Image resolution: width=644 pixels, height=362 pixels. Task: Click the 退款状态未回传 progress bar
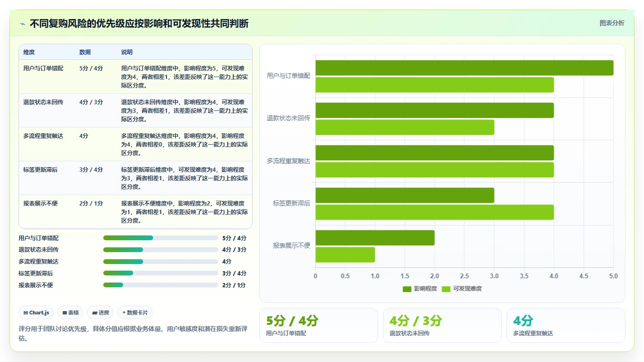161,250
